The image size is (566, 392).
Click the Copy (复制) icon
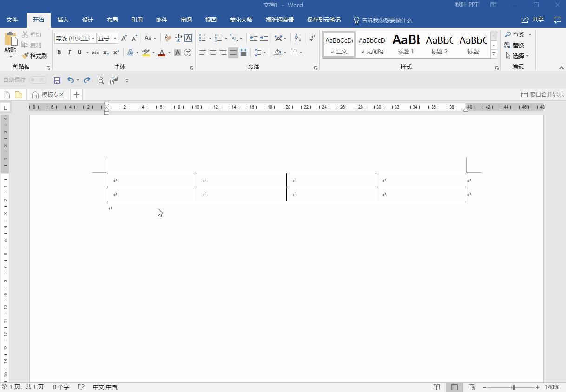[32, 45]
